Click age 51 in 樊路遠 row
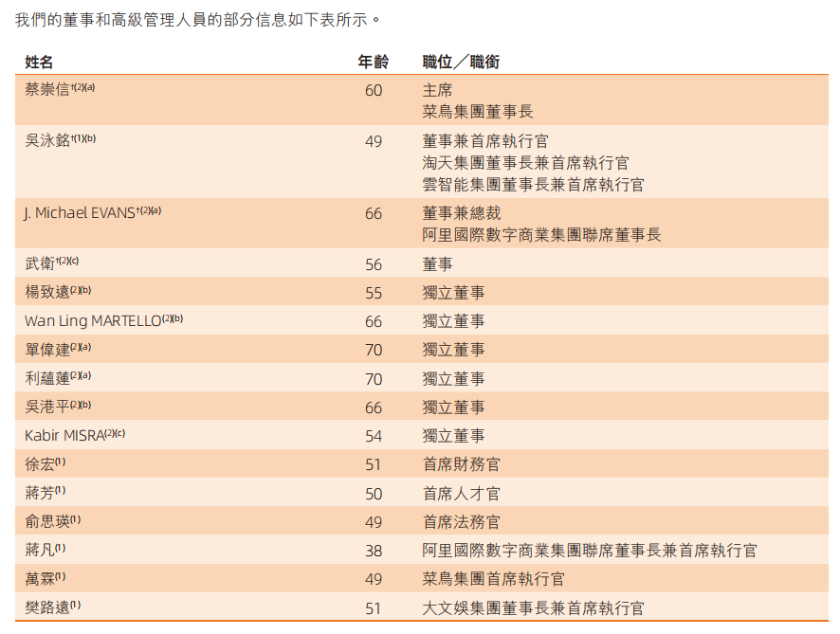This screenshot has width=840, height=634. (374, 608)
